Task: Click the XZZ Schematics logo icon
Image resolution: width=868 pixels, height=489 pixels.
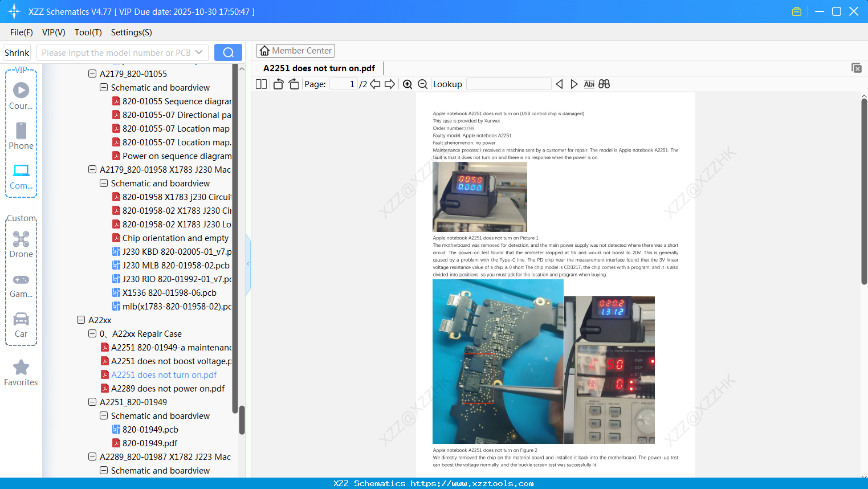Action: click(14, 11)
